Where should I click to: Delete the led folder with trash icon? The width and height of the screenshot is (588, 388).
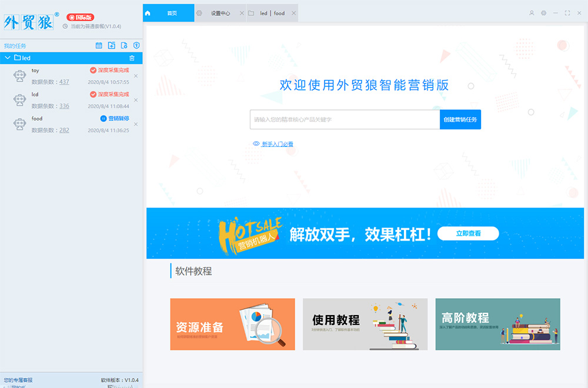132,58
